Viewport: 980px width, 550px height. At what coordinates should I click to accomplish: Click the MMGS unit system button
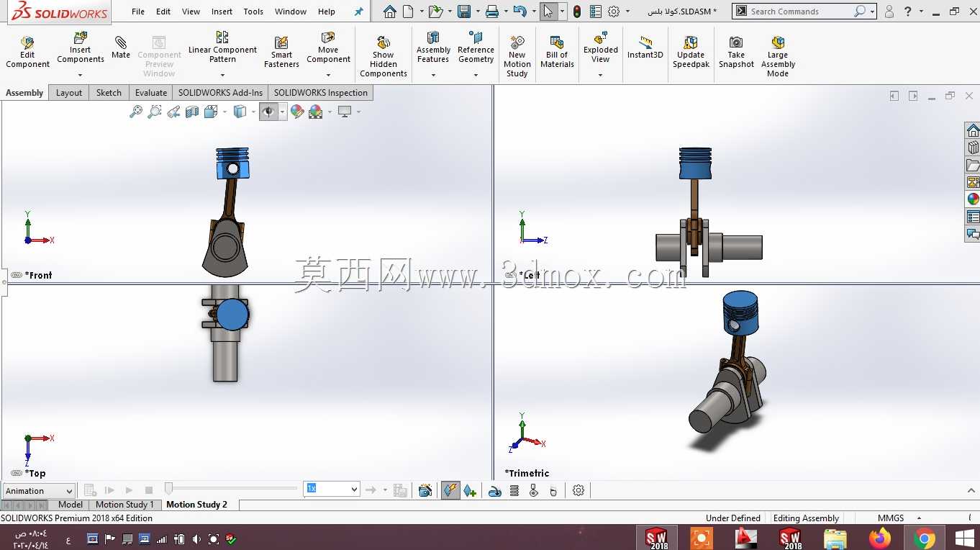point(891,518)
